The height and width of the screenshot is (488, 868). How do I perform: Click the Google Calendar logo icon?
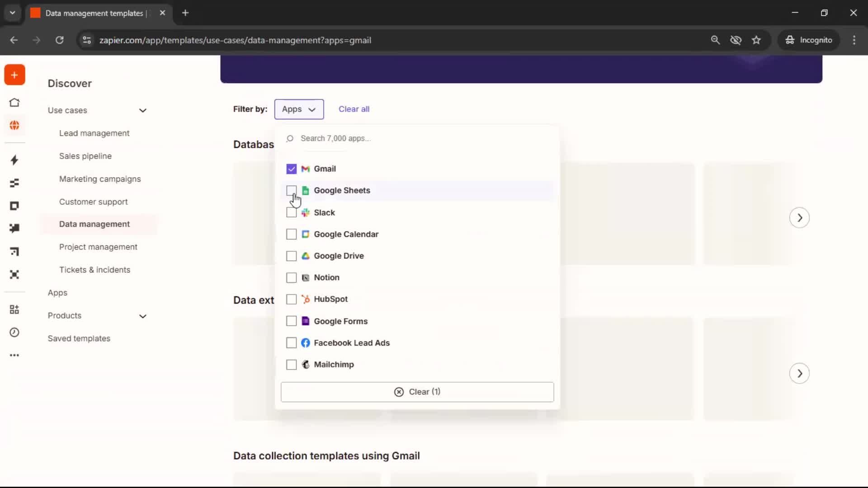[306, 234]
